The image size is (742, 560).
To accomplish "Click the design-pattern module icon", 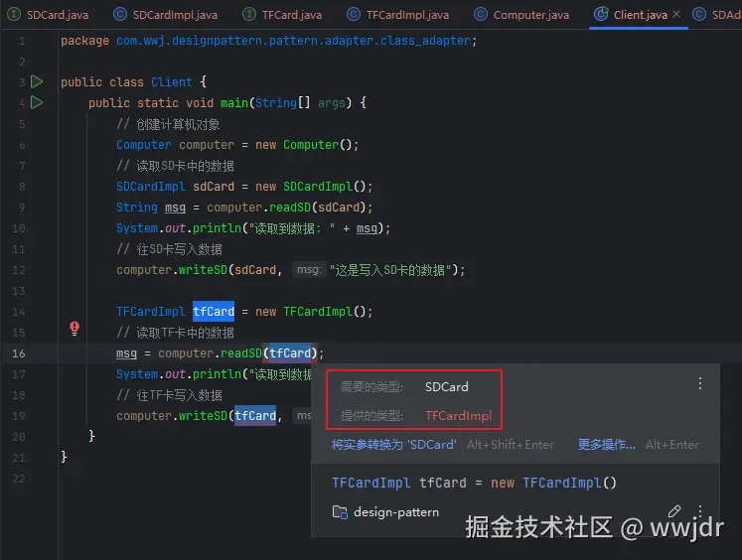I will (x=340, y=512).
